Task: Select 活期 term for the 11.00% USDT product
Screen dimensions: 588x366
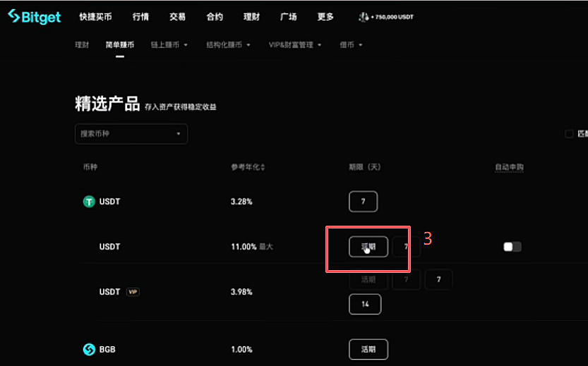Action: [x=368, y=247]
